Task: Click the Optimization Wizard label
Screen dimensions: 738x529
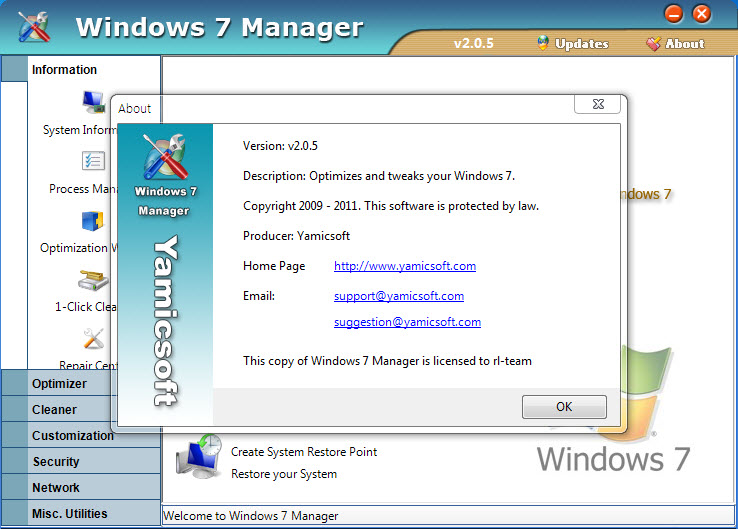Action: point(79,248)
